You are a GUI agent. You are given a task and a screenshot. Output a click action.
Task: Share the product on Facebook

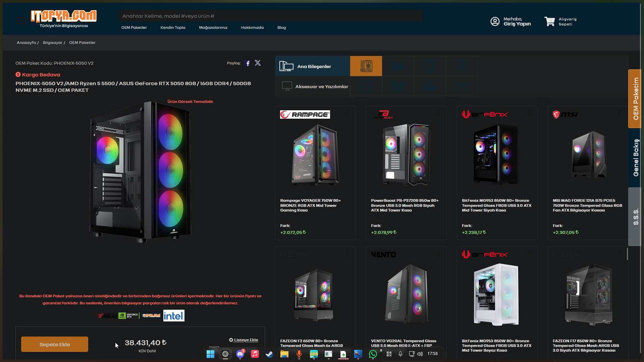click(x=248, y=63)
